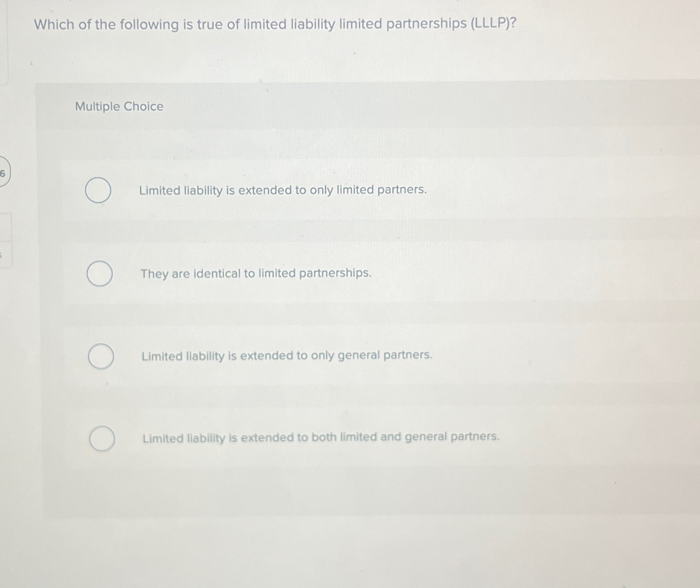Click the question number 6 badge

coord(4,175)
